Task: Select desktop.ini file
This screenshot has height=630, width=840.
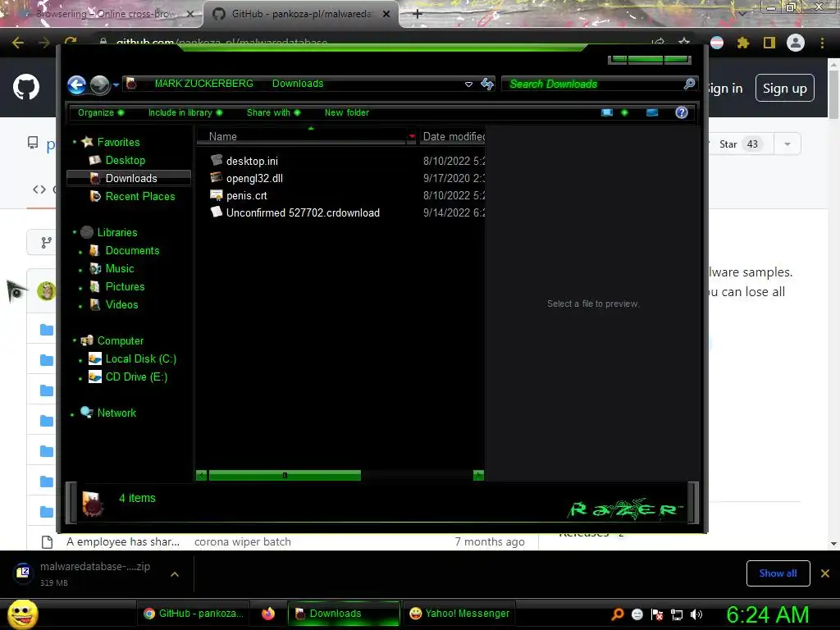Action: pos(252,161)
